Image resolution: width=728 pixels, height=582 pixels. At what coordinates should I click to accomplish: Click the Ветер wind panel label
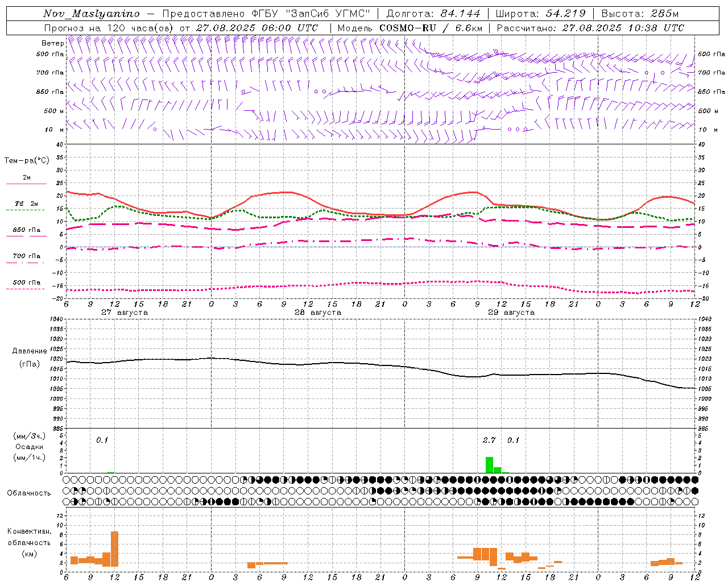52,43
